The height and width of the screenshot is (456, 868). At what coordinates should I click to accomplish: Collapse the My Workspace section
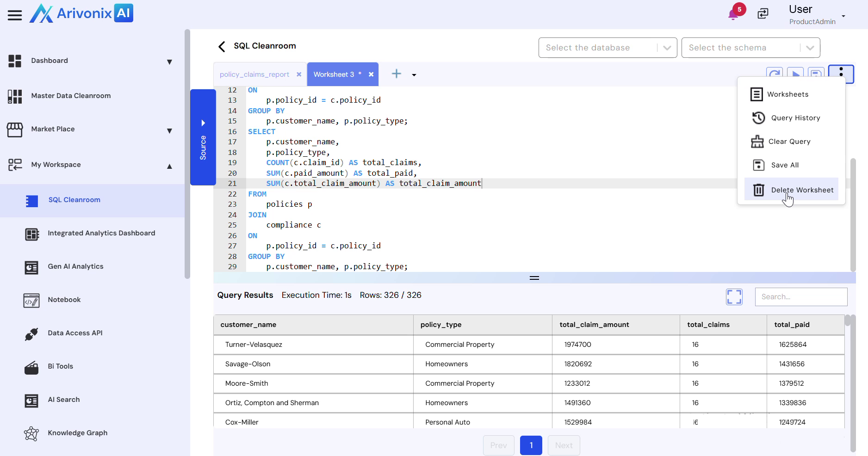169,166
